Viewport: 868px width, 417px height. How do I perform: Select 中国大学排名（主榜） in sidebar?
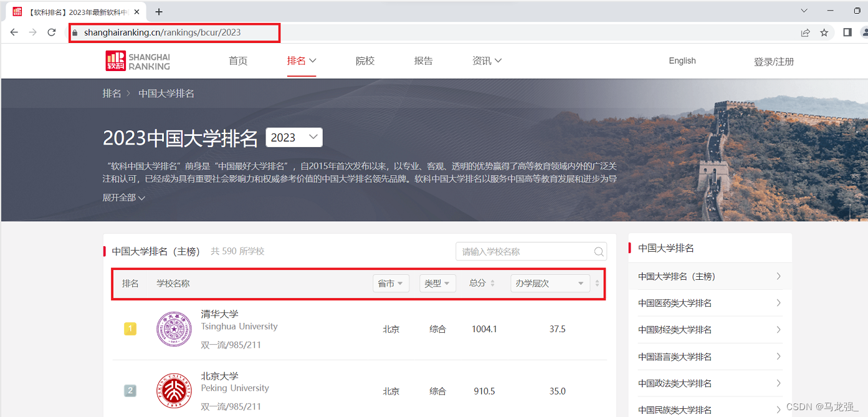tap(710, 276)
